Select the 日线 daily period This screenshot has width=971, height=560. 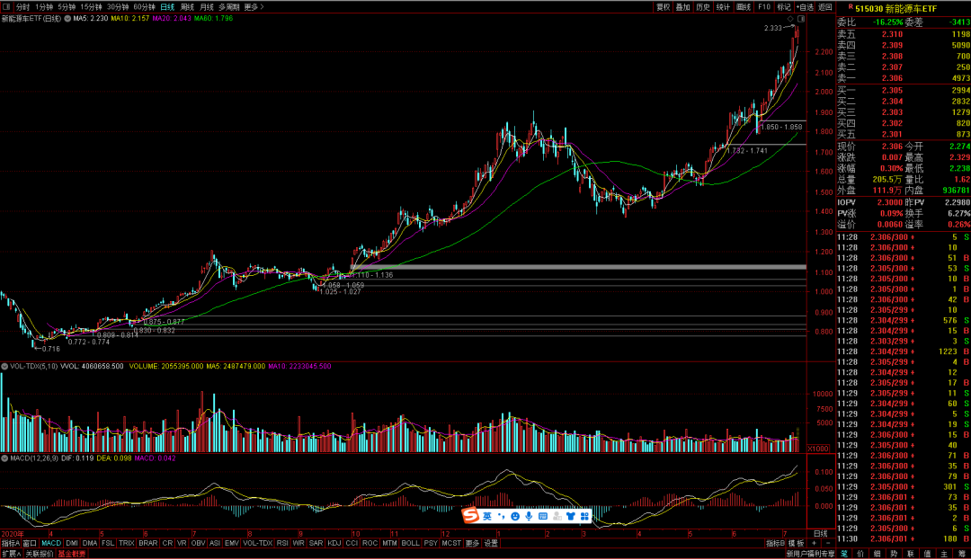(x=168, y=7)
